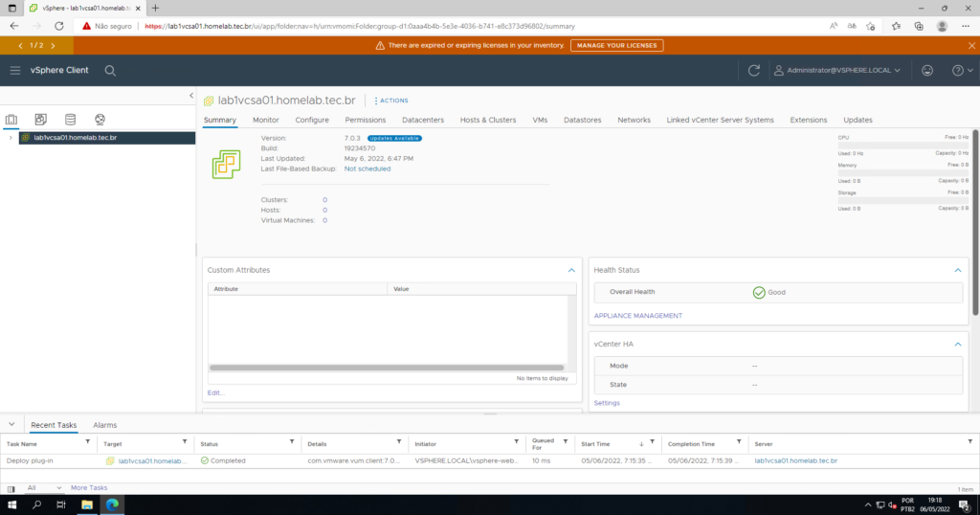Expand lab1vcsa01.homelab.tec.br tree node
Image resolution: width=980 pixels, height=515 pixels.
[x=10, y=138]
